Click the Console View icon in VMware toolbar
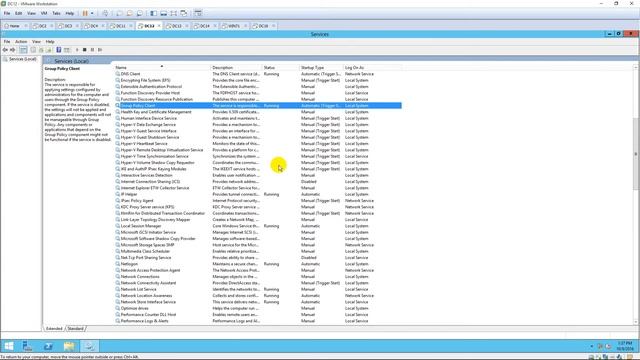This screenshot has height=360, width=640. click(x=198, y=13)
